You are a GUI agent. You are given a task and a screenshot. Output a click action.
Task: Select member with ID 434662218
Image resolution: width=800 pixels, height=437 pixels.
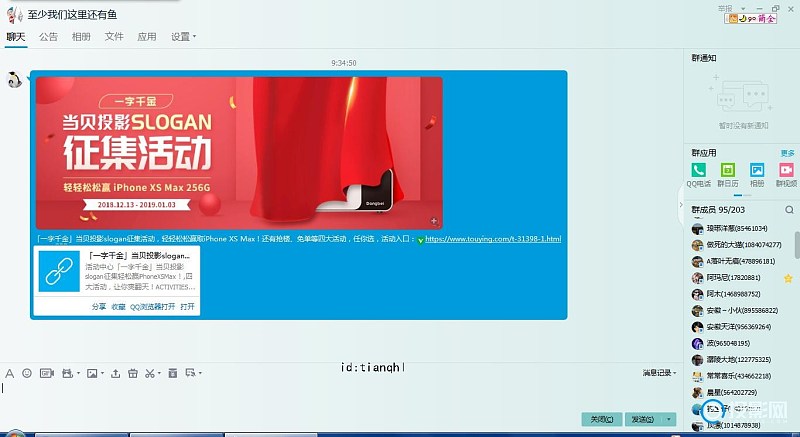pyautogui.click(x=735, y=376)
